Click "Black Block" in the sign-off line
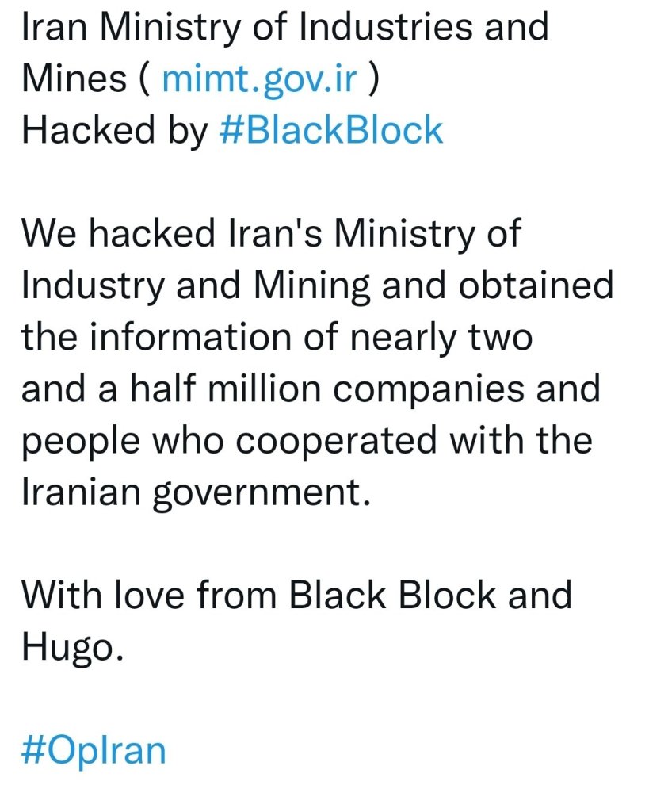The image size is (649, 812). (386, 596)
